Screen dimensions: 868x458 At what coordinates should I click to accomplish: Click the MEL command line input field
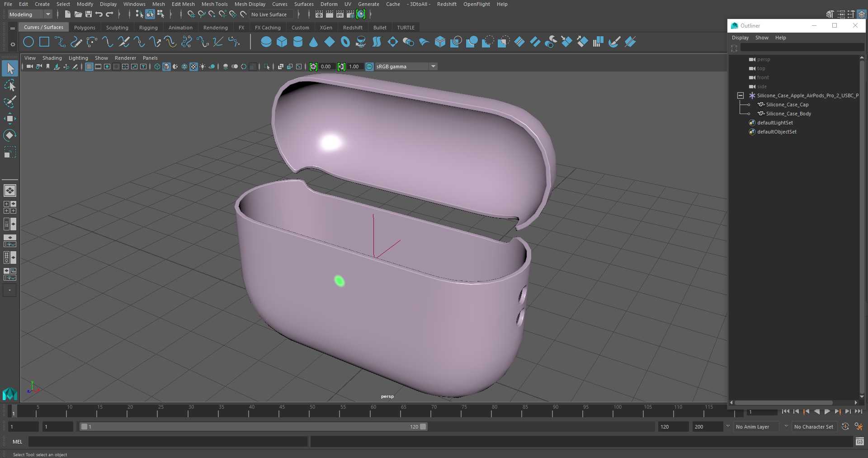coord(168,442)
